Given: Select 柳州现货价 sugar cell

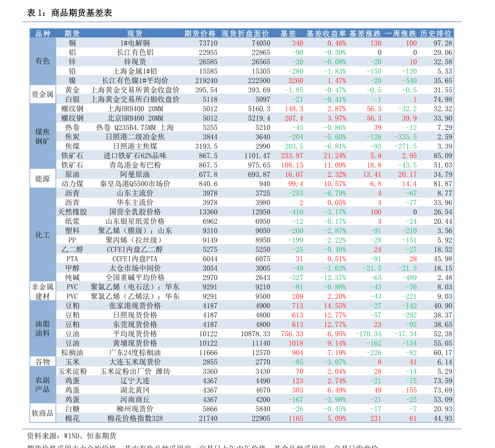Looking at the screenshot, I should coord(135,409).
